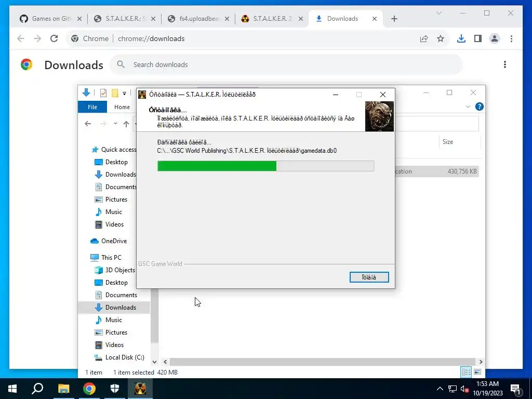
Task: Share this page icon in Chrome toolbar
Action: [424, 38]
